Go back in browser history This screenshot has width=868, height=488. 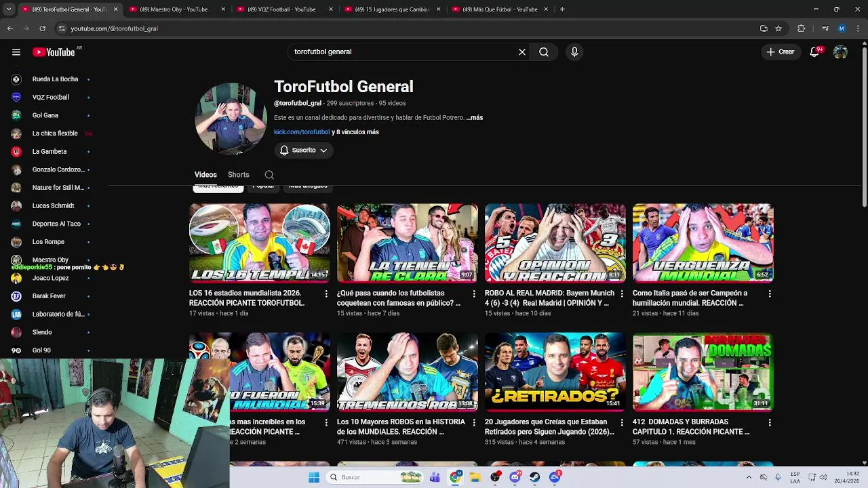(10, 28)
